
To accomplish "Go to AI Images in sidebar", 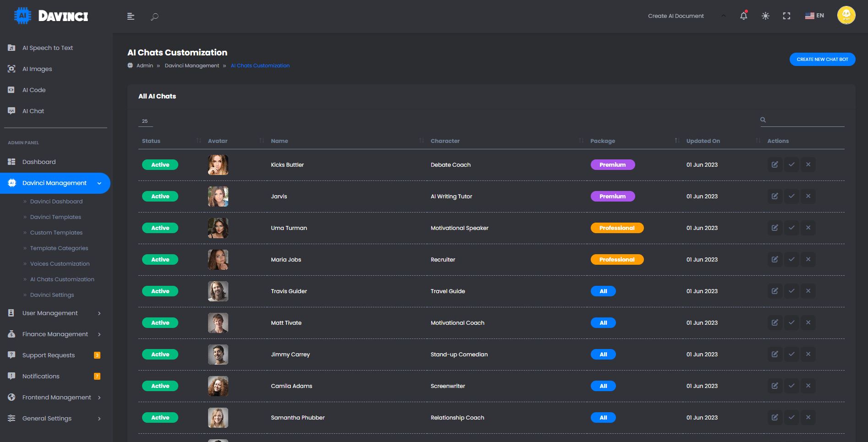I will click(x=37, y=69).
